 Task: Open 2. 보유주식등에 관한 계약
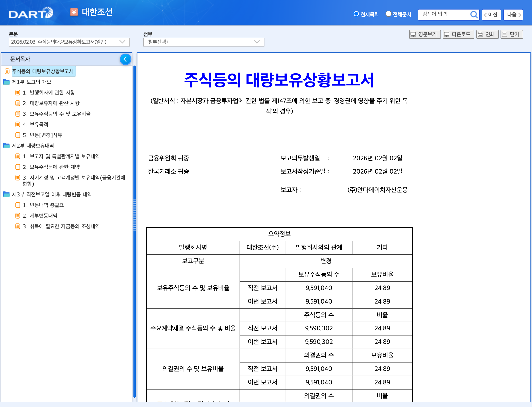tap(51, 167)
